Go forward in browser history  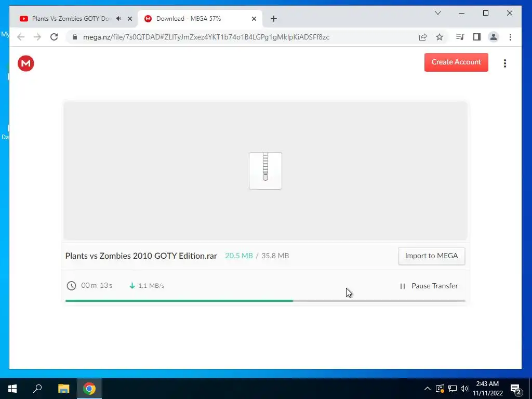[x=37, y=37]
